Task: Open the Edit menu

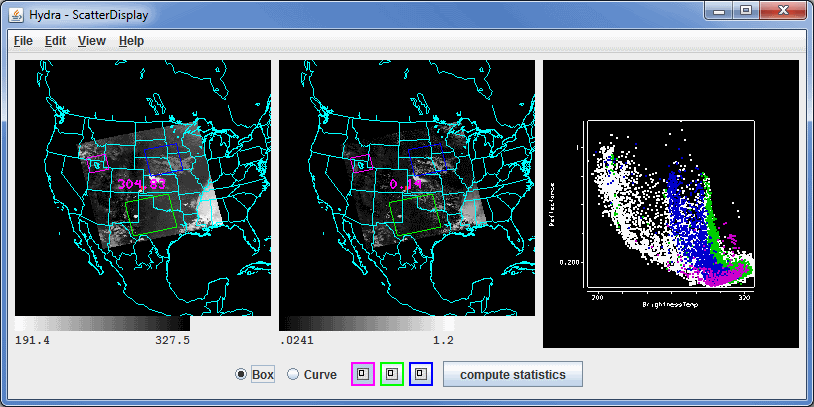Action: (x=55, y=41)
